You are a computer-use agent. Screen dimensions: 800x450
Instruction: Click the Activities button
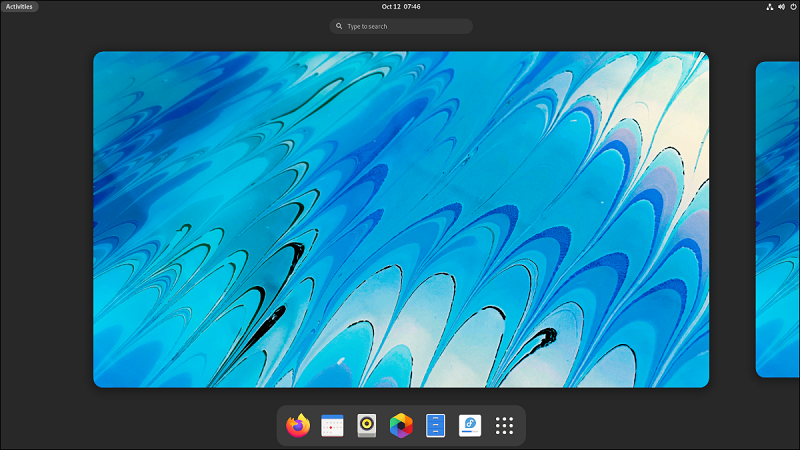19,7
